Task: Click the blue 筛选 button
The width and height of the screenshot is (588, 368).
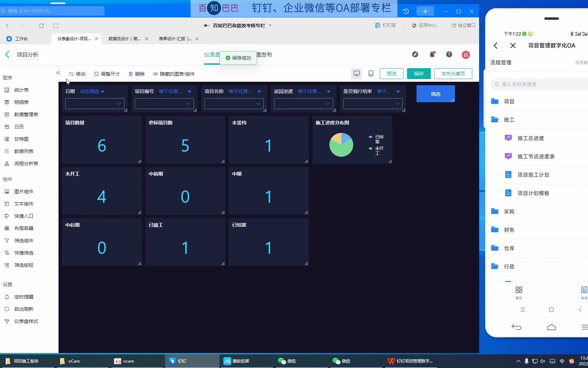Action: pyautogui.click(x=436, y=94)
